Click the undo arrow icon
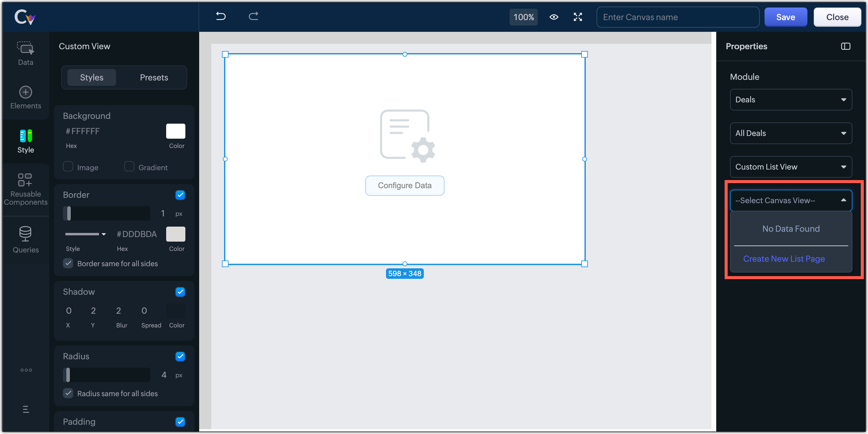Image resolution: width=868 pixels, height=434 pixels. [x=221, y=16]
